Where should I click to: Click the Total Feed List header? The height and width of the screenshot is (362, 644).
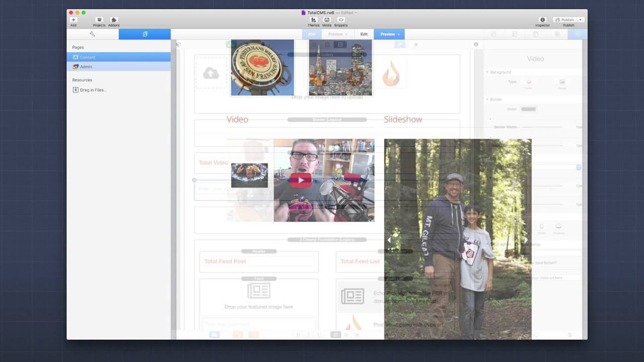(360, 261)
